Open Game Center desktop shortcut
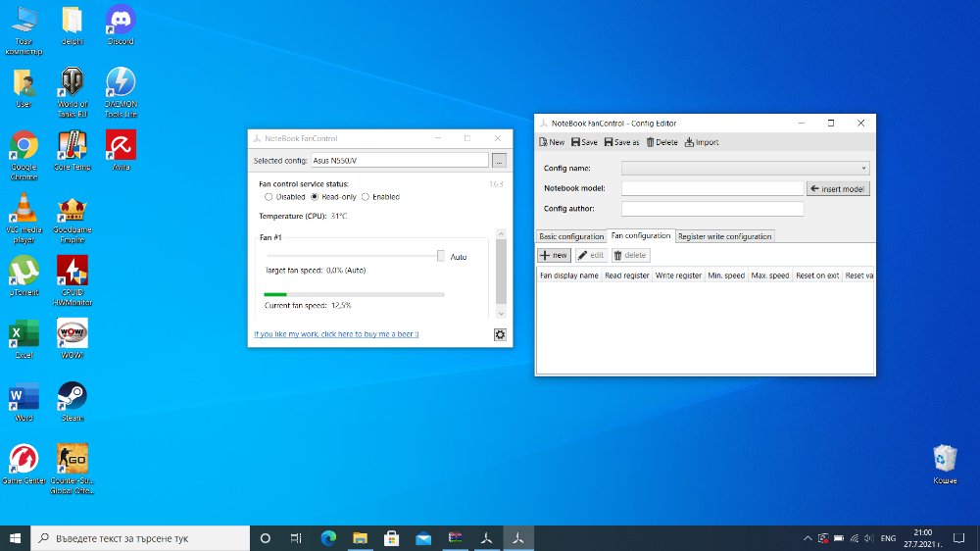980x551 pixels. (x=24, y=464)
